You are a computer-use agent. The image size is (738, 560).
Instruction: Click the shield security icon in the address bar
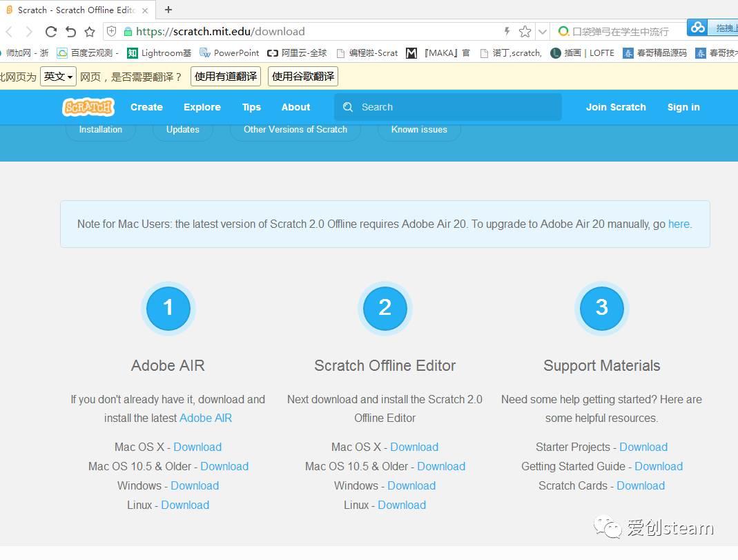(x=112, y=31)
